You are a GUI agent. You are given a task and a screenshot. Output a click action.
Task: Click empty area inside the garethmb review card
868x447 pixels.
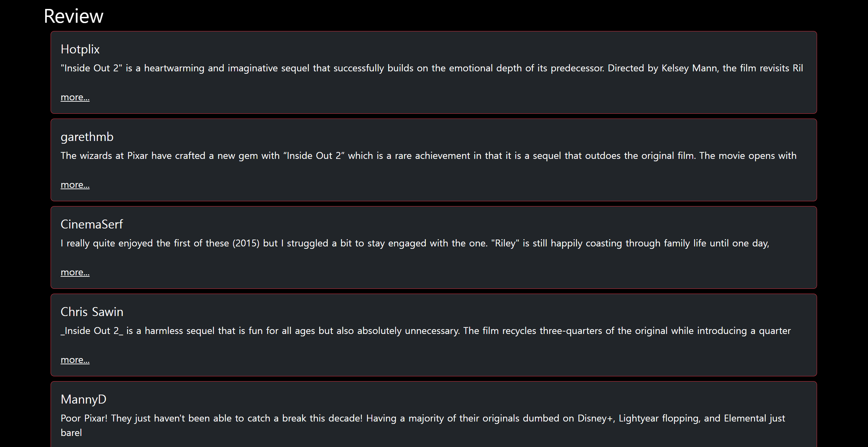[x=448, y=185]
